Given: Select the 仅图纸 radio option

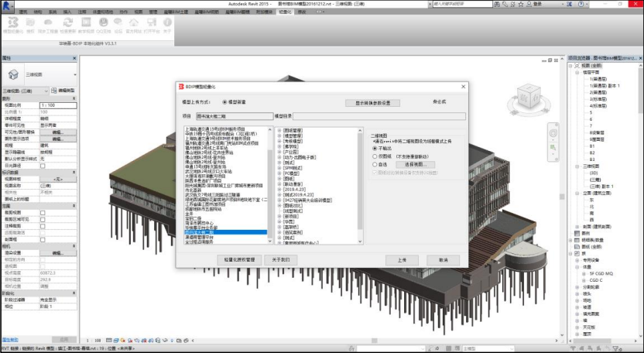Looking at the screenshot, I should pyautogui.click(x=375, y=156).
